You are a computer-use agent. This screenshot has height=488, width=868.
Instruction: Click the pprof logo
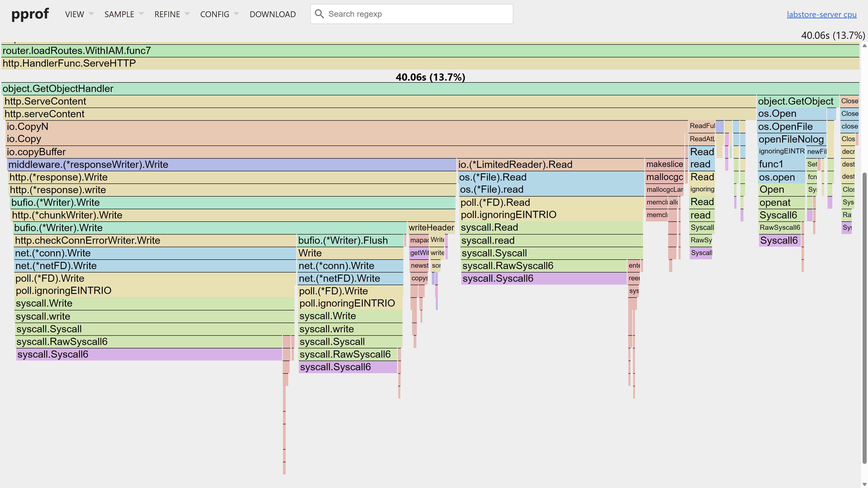(30, 14)
